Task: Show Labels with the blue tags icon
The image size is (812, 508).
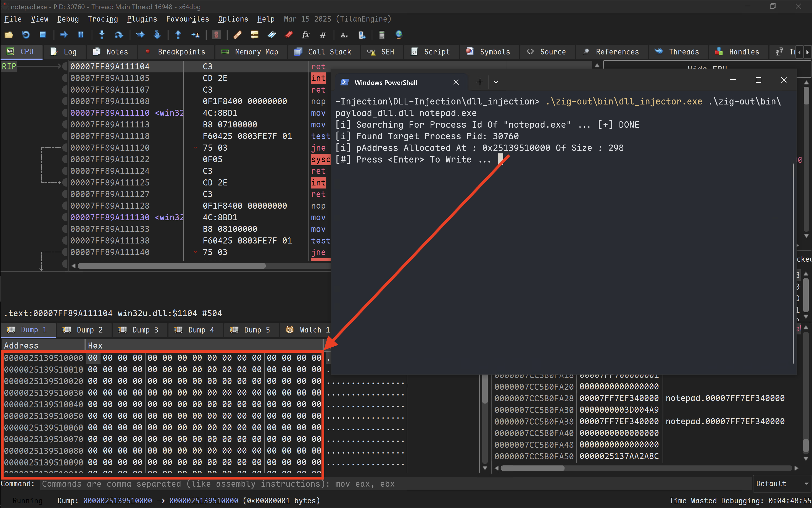Action: 271,35
